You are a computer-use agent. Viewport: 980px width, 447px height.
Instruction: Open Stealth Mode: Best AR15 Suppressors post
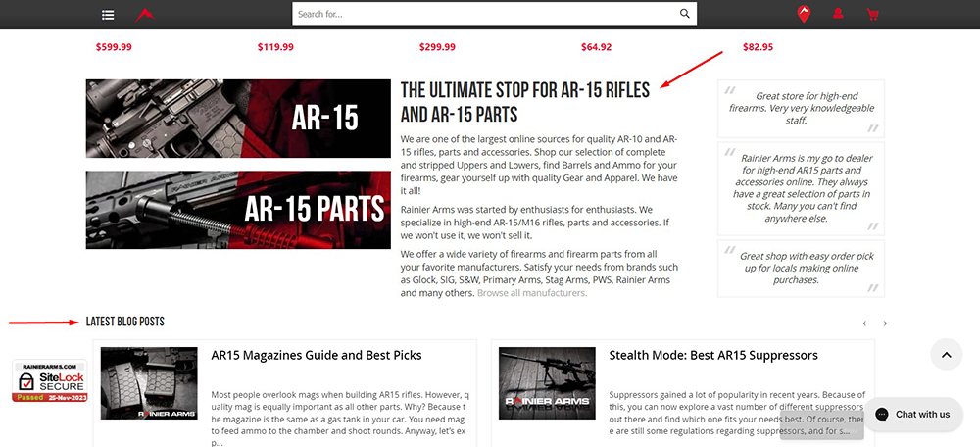coord(712,355)
